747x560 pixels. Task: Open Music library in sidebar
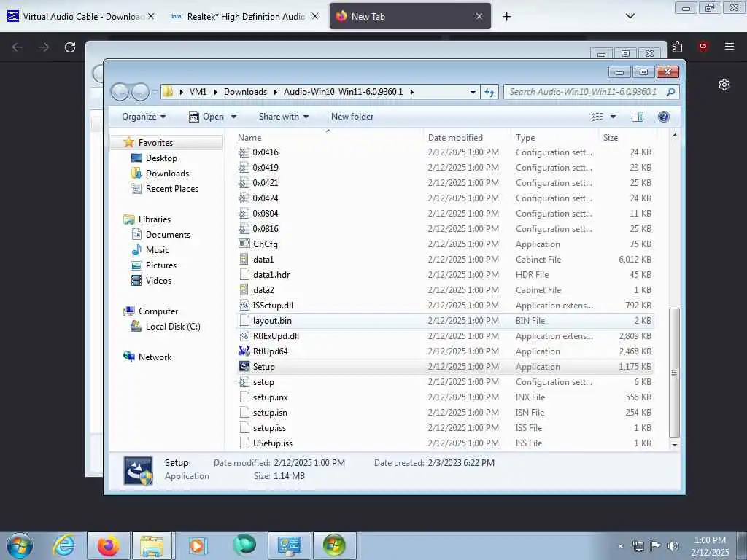pos(158,249)
